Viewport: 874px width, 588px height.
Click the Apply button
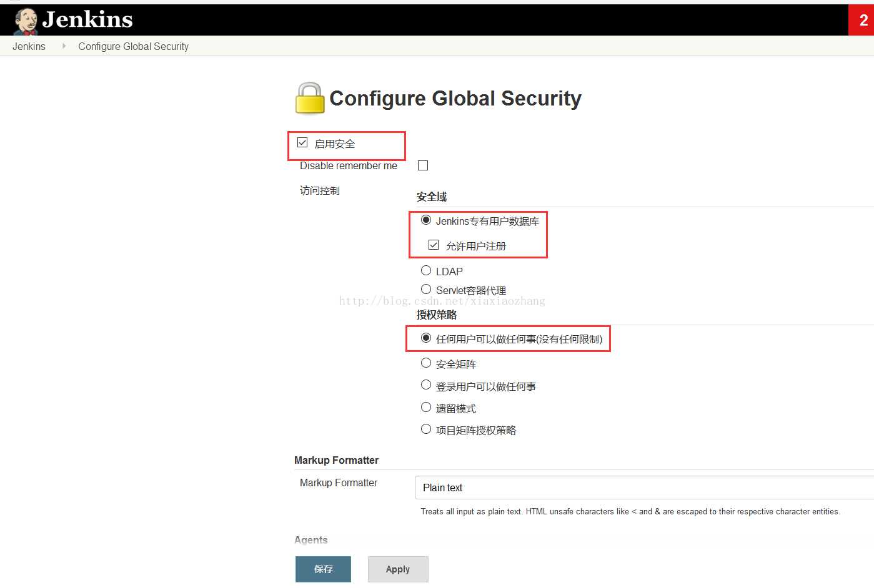pos(398,569)
